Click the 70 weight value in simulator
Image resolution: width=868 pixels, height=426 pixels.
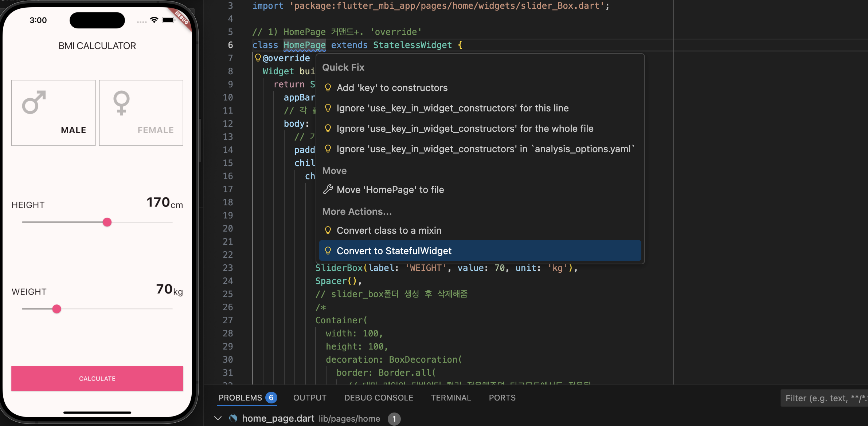pos(164,289)
